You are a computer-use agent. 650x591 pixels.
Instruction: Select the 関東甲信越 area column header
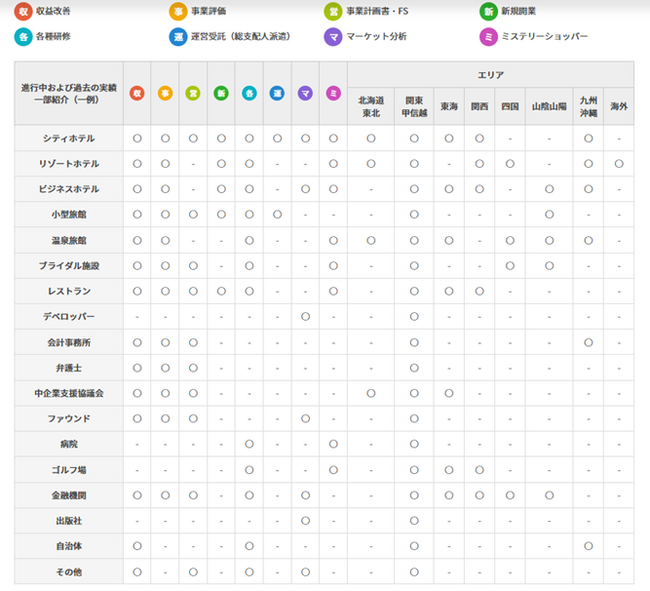point(414,107)
